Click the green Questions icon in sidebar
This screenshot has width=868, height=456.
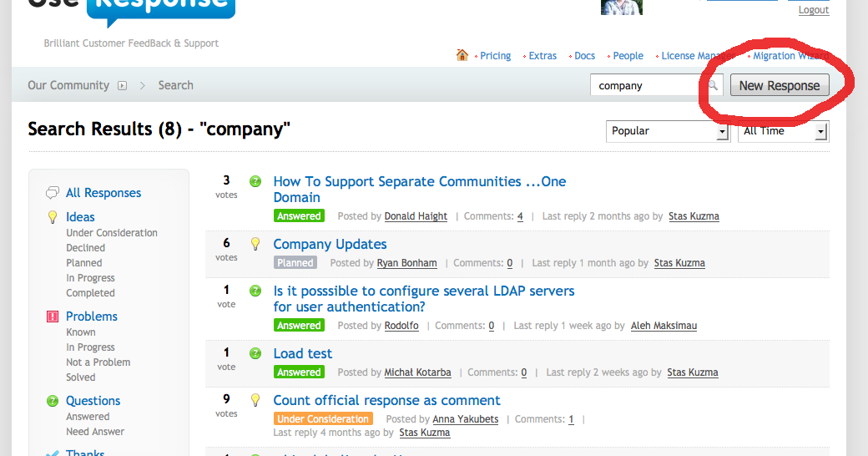(52, 401)
